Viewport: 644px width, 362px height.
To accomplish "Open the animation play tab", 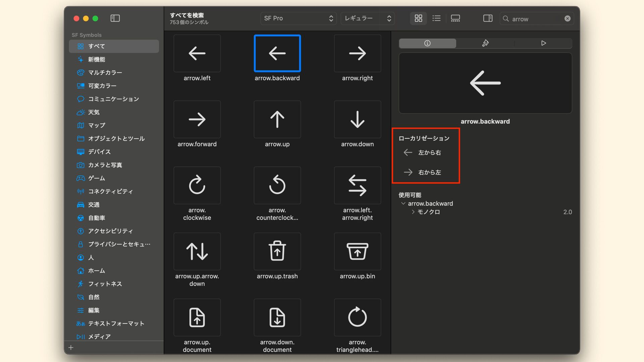I will coord(543,43).
